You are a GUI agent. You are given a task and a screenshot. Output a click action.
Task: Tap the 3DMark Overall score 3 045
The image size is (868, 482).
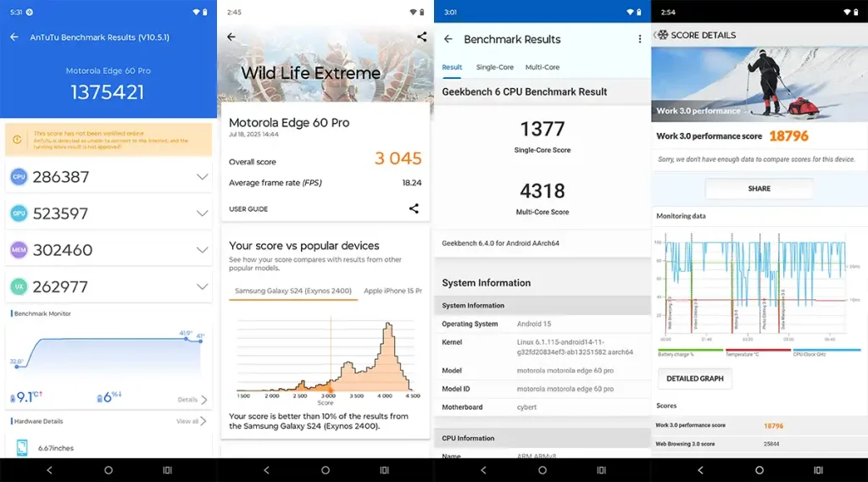point(398,158)
